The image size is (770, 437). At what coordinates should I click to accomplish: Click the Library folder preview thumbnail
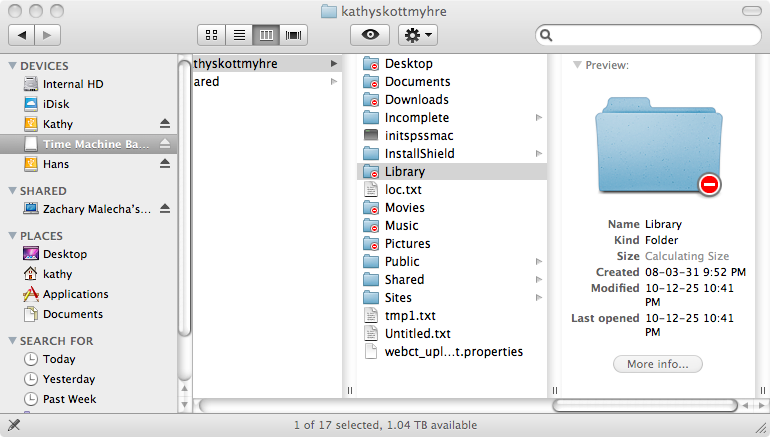659,145
